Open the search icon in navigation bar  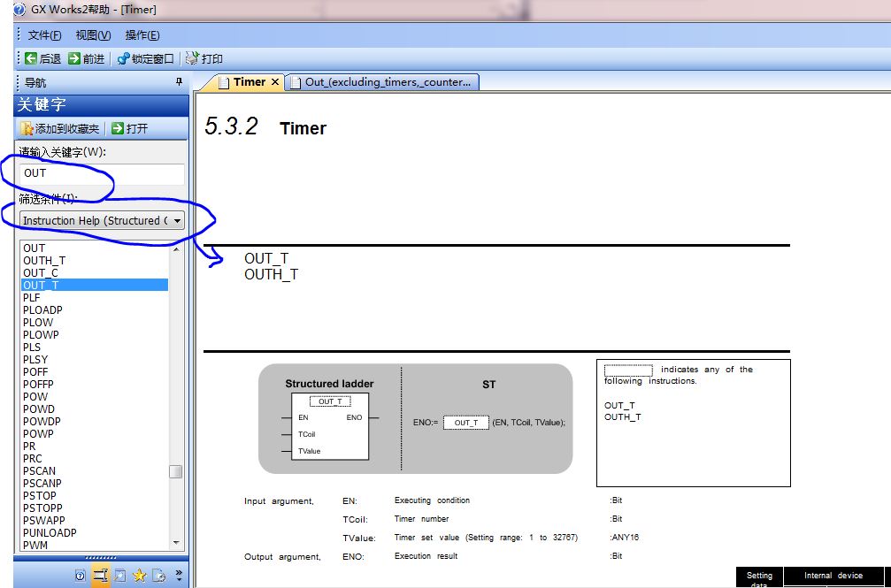tap(119, 576)
